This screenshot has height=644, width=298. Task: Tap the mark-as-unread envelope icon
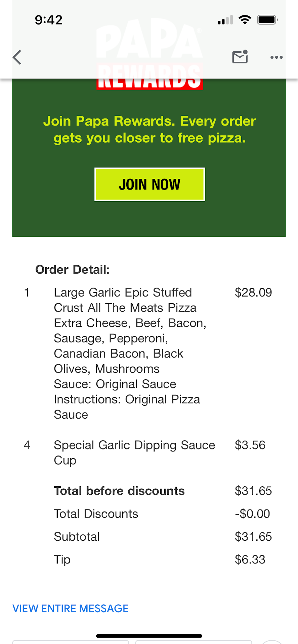[240, 57]
